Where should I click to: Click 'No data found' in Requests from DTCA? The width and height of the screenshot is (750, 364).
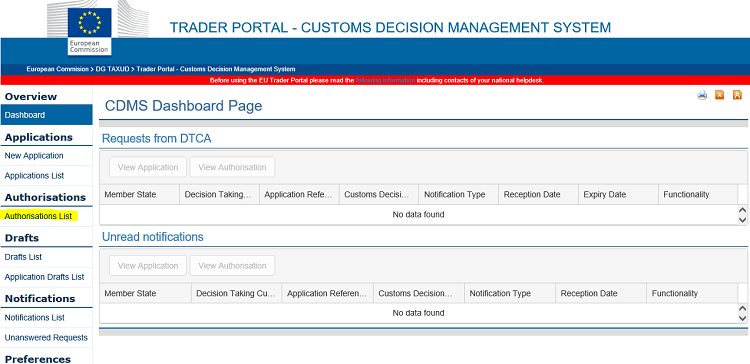419,215
